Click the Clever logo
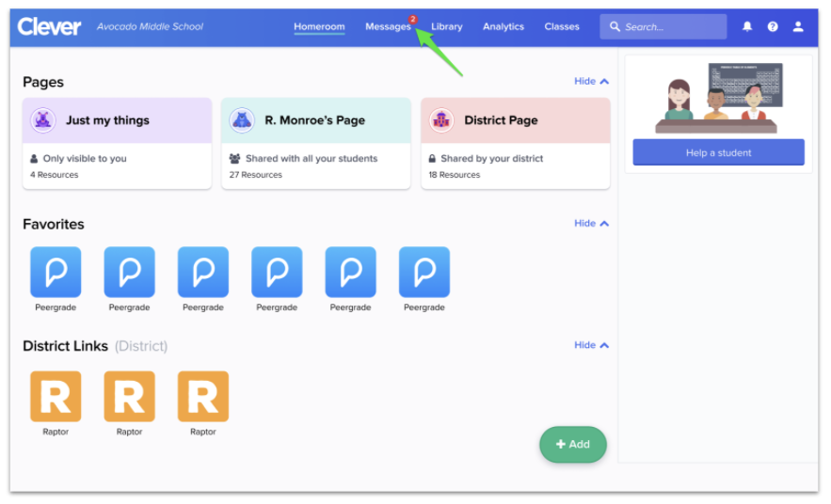 click(x=49, y=27)
